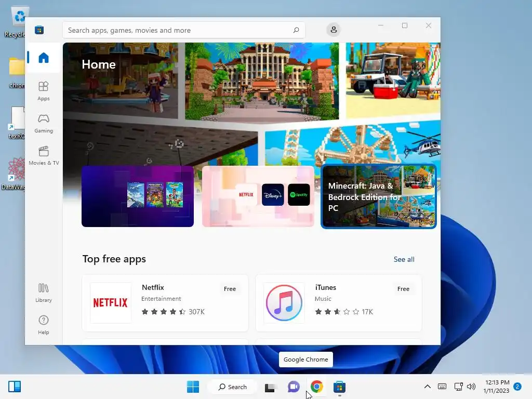Open the Gaming section in sidebar

(x=44, y=124)
